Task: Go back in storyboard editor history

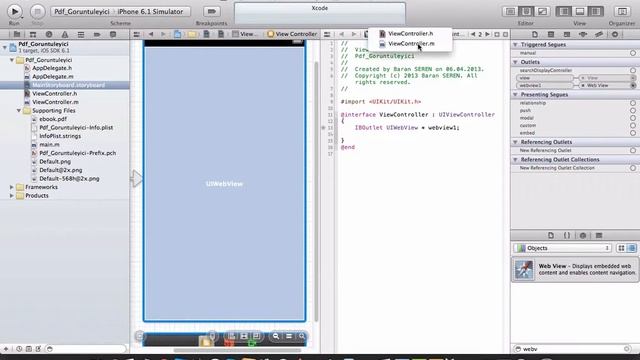Action: click(x=151, y=34)
